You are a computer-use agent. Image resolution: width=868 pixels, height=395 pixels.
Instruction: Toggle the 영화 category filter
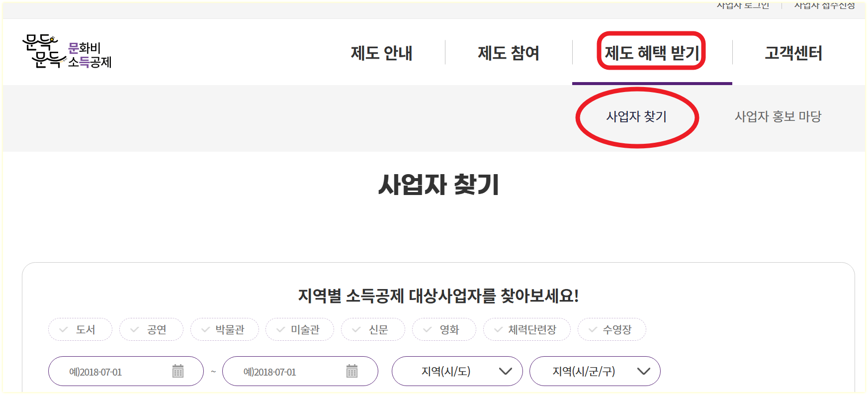444,329
